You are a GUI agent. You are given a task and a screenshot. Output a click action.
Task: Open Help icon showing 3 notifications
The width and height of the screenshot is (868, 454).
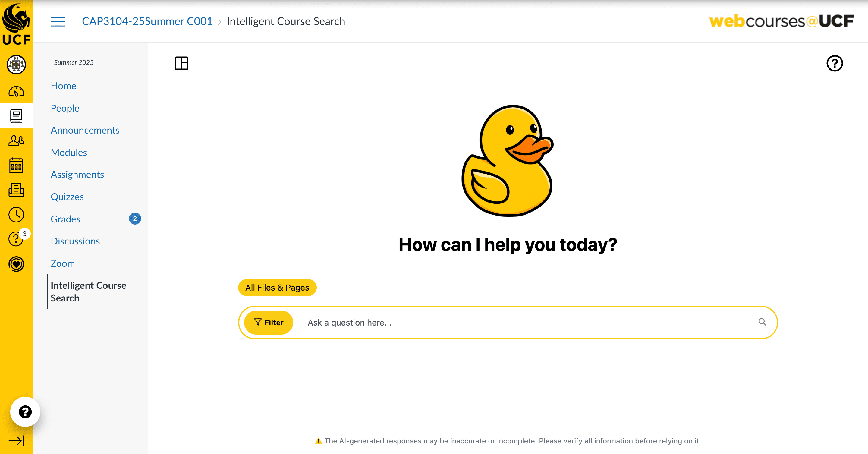[16, 239]
